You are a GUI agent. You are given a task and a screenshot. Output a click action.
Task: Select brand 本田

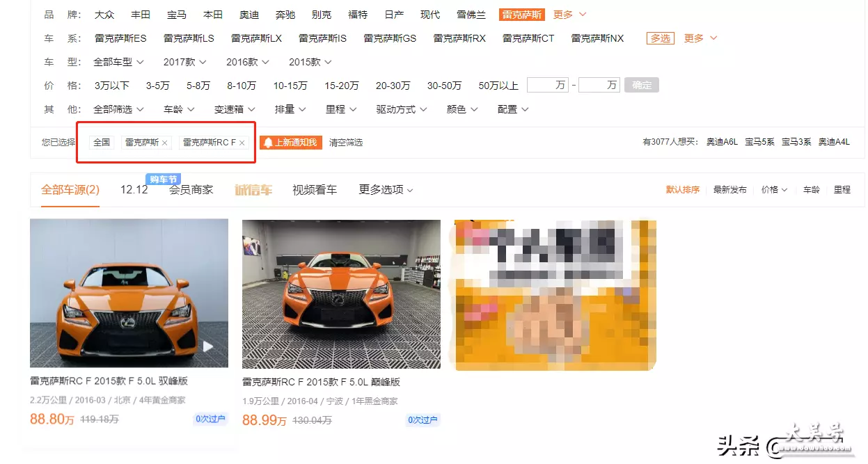pos(213,15)
